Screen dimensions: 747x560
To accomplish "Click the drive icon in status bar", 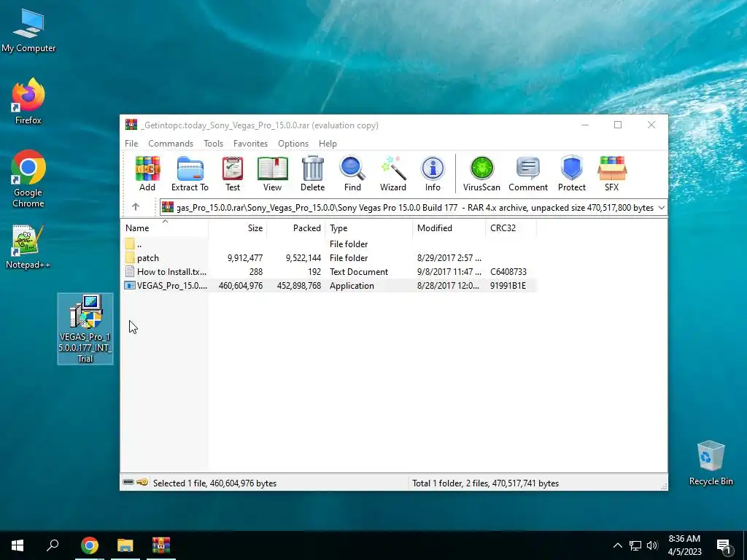I will click(128, 483).
